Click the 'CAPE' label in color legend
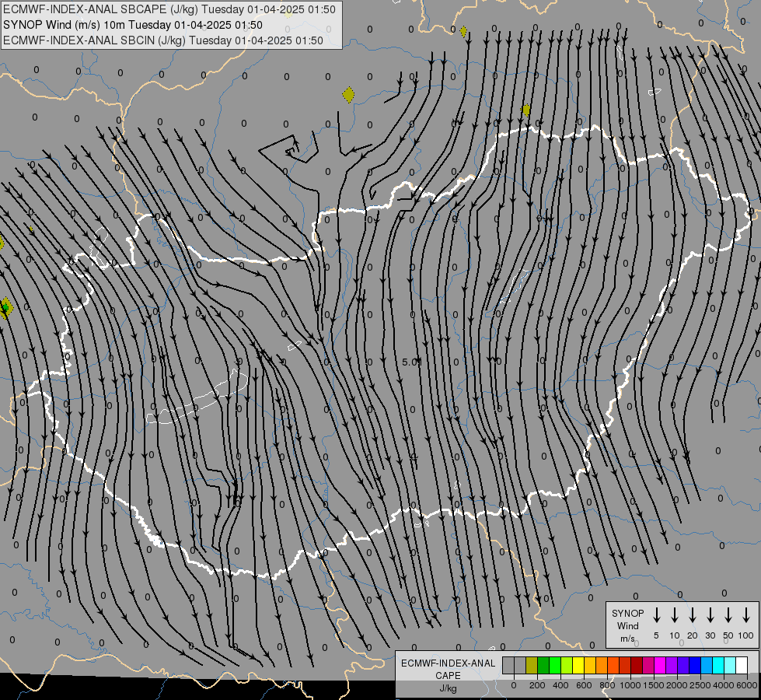Screen dimensions: 761x700 click(x=448, y=676)
